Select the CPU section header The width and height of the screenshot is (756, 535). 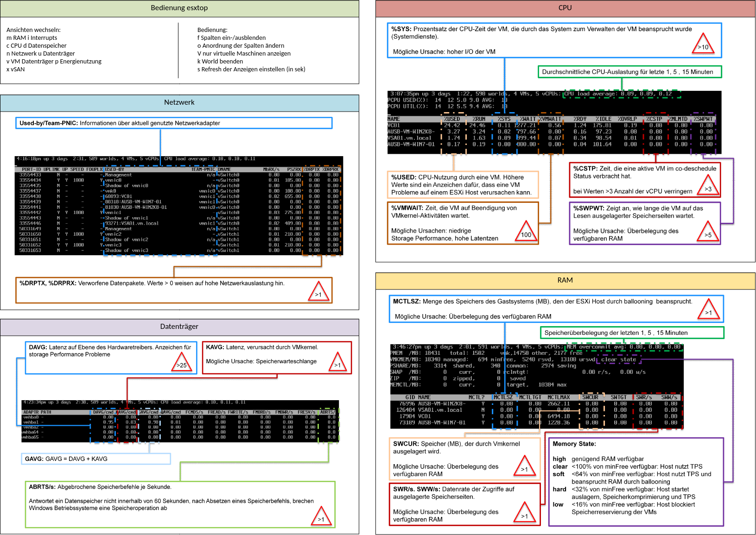pos(565,8)
